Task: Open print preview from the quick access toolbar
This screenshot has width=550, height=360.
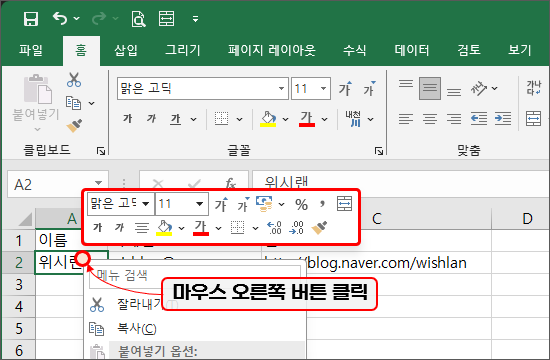Action: point(138,19)
